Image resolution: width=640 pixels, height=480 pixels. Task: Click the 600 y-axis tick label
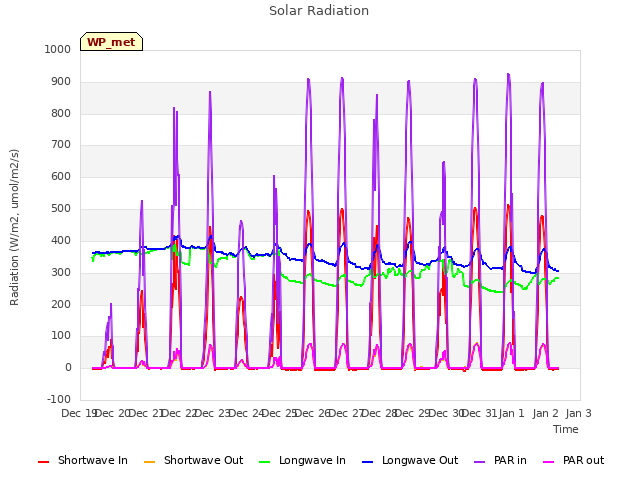(61, 176)
